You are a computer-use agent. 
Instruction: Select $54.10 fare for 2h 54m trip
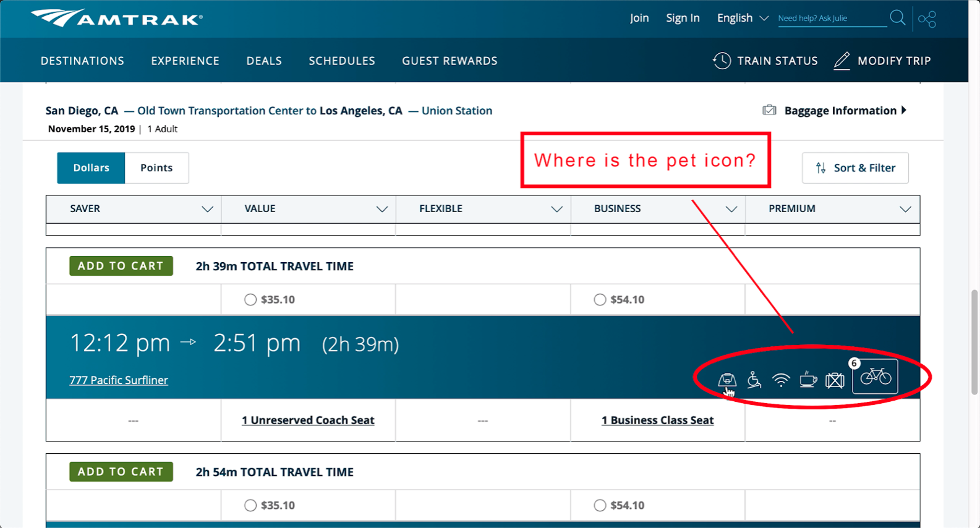600,506
